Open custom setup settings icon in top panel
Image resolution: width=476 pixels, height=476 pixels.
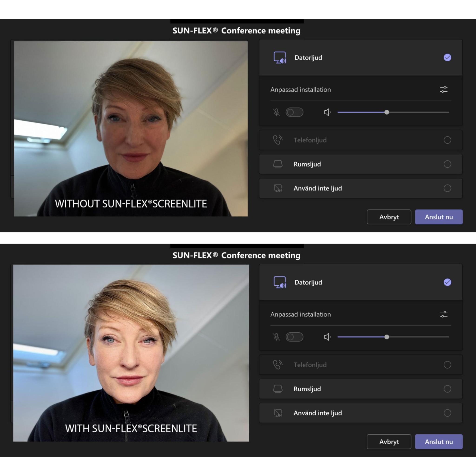[x=443, y=89]
